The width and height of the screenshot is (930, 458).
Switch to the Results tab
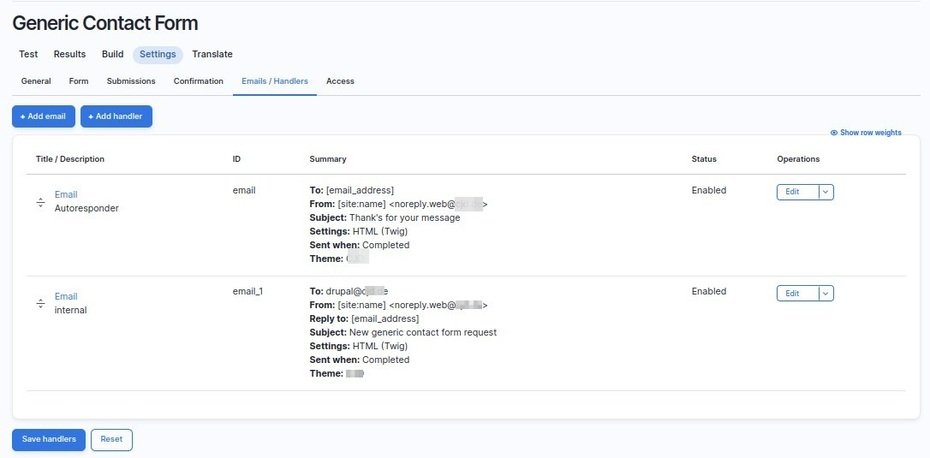coord(69,54)
